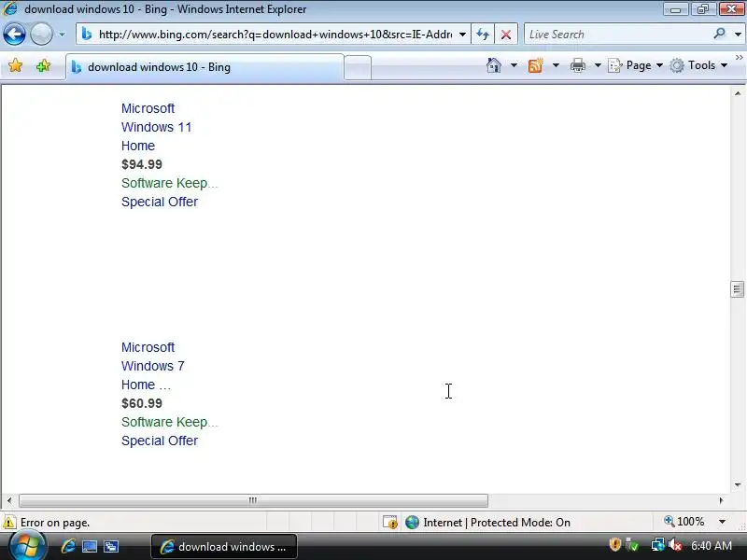Viewport: 747px width, 560px height.
Task: Click Software Keep link under $94.99
Action: 169,183
